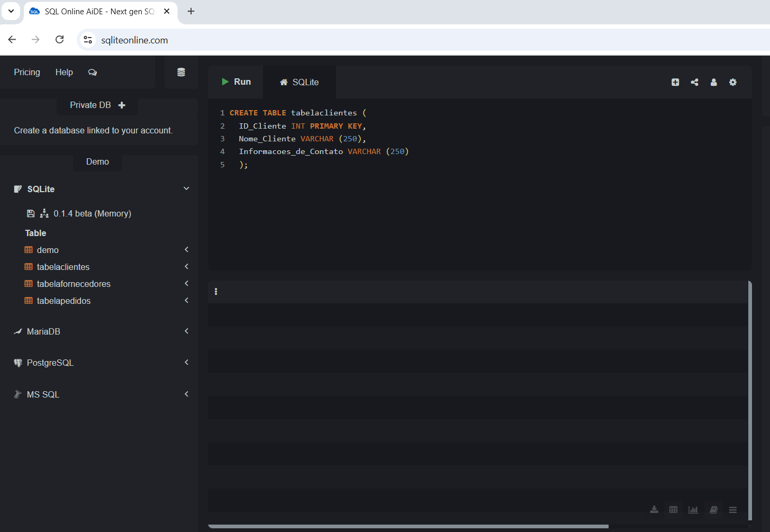The width and height of the screenshot is (770, 532).
Task: Click the CREATE TABLE keyword in editor
Action: coord(258,113)
